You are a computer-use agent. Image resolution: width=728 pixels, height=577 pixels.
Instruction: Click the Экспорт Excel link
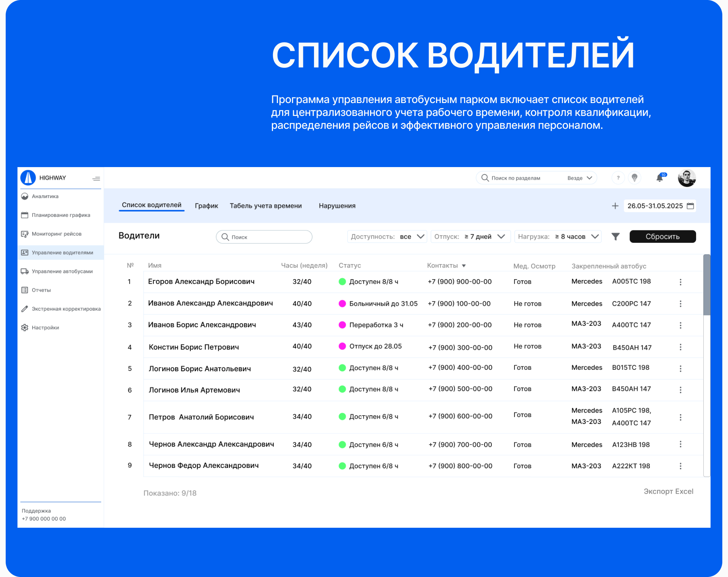668,491
